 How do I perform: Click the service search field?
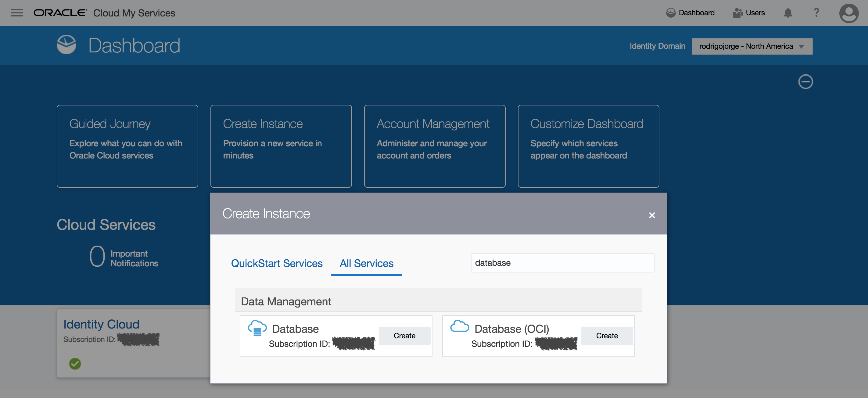tap(563, 263)
